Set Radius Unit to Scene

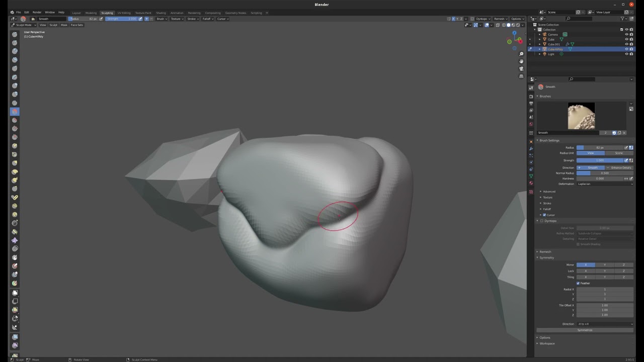[x=619, y=153]
